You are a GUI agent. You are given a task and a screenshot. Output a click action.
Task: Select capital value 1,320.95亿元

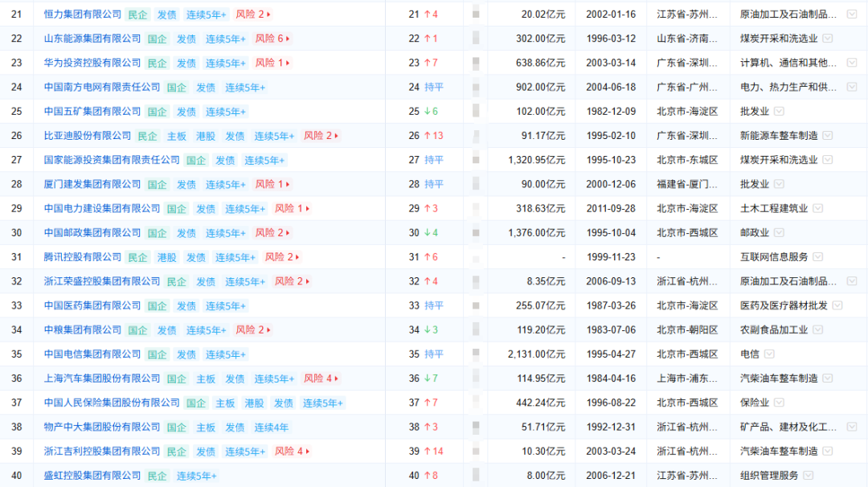(536, 161)
